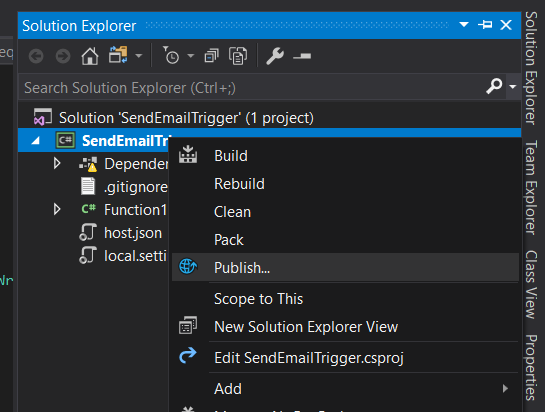
Task: Open the Switch Views dropdown arrow
Action: pos(139,56)
